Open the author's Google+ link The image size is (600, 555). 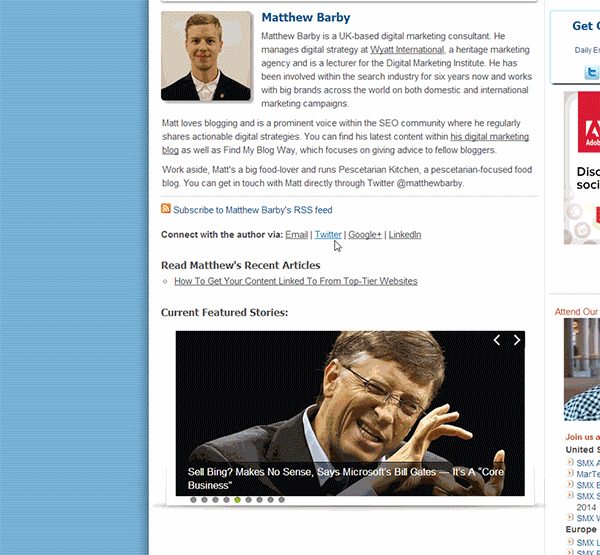(365, 235)
